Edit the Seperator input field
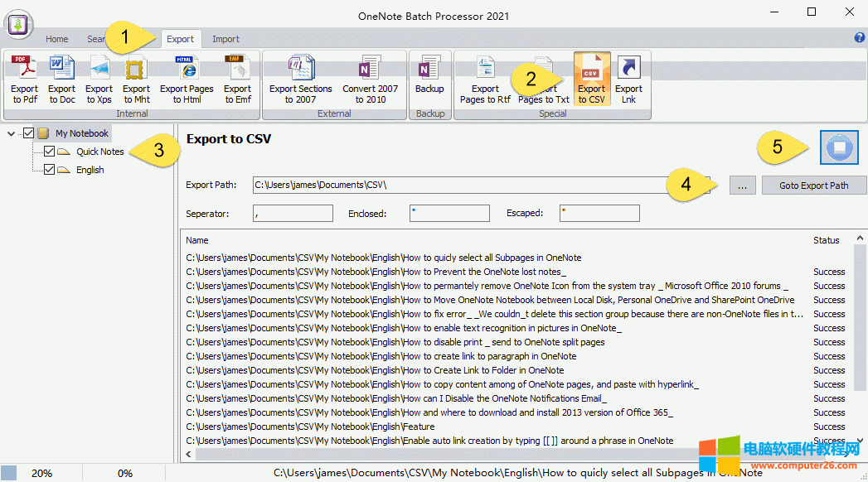 (293, 213)
